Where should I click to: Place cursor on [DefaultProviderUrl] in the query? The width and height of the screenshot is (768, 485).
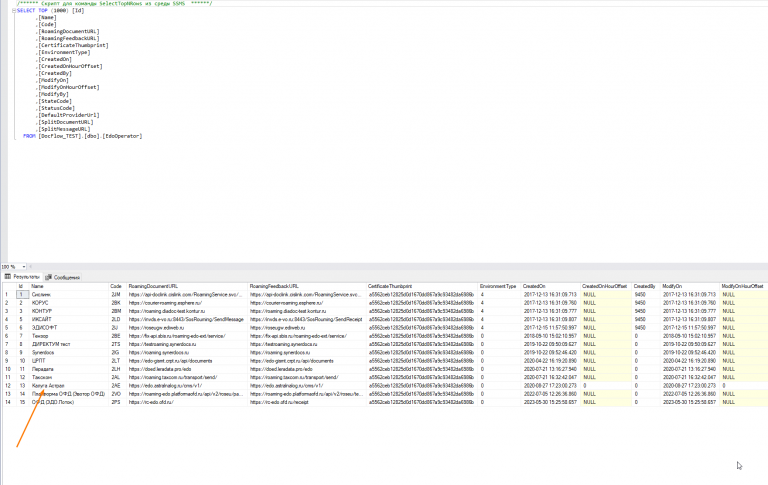pos(69,115)
